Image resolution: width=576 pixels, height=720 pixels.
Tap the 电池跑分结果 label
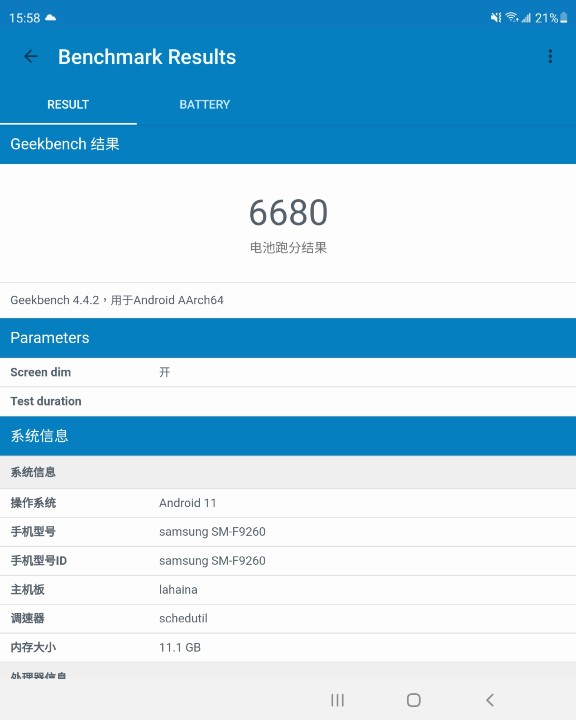click(x=288, y=248)
